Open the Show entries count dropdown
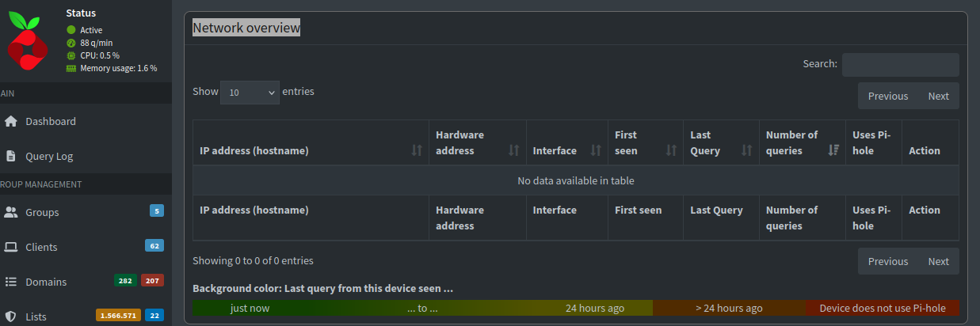 click(250, 93)
